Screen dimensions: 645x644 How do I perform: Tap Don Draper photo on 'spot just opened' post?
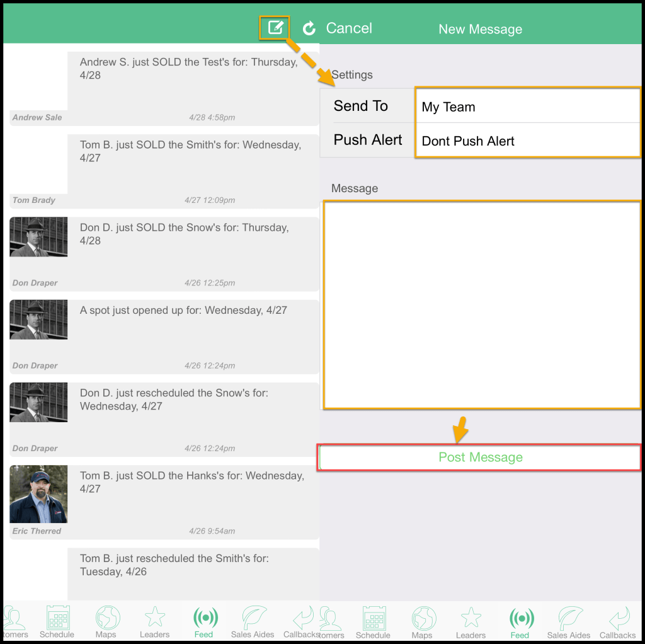click(38, 319)
